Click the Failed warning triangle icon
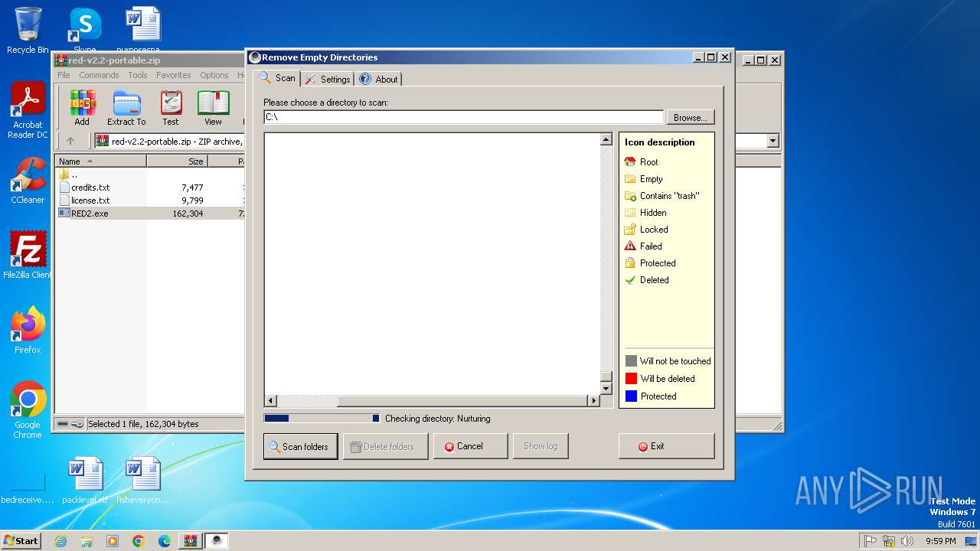The width and height of the screenshot is (980, 551). 630,246
